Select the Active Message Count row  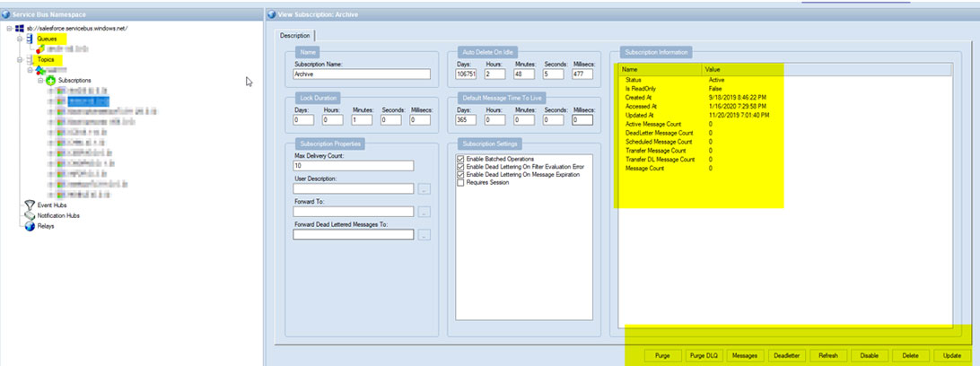[x=785, y=125]
